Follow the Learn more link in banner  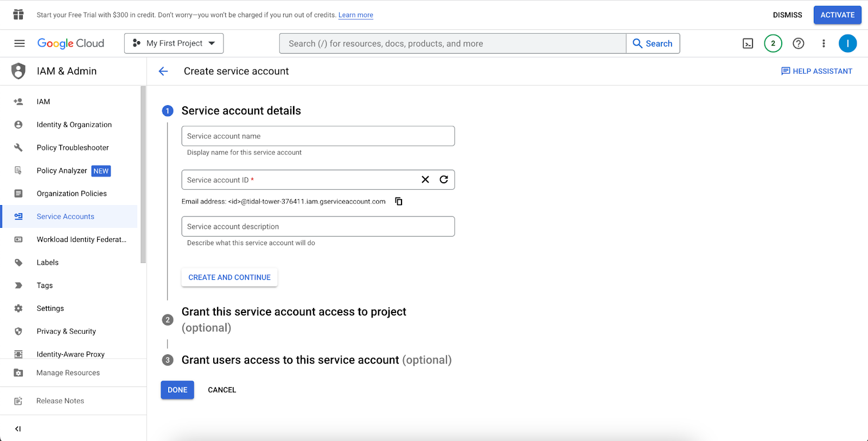(355, 15)
